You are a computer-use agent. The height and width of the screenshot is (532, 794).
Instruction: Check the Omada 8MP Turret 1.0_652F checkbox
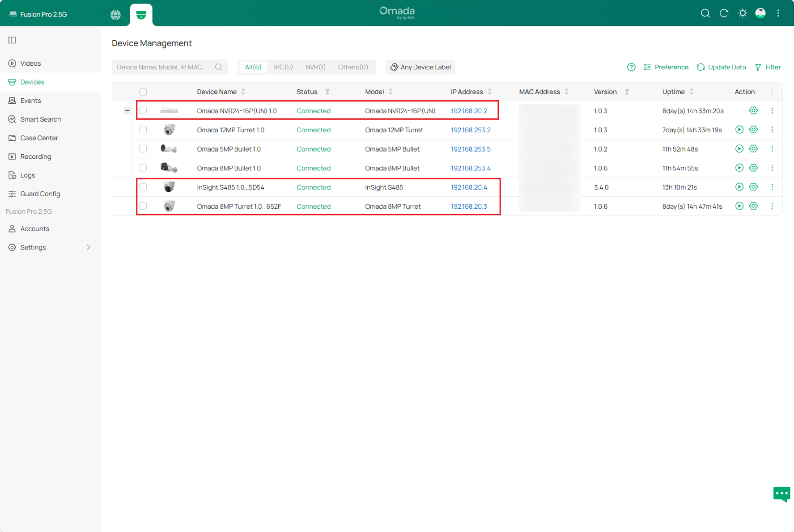tap(143, 206)
